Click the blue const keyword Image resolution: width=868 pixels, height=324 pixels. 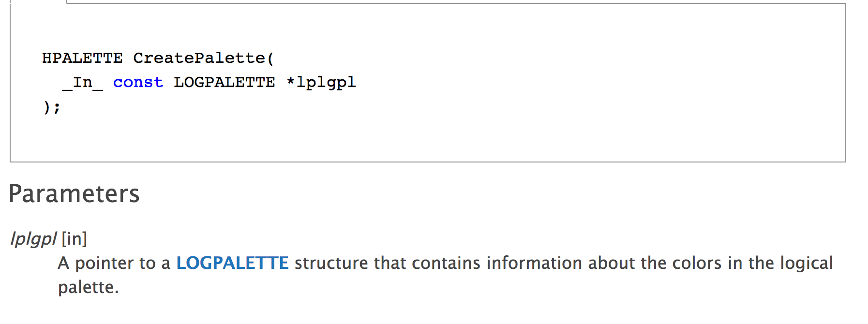[x=138, y=83]
